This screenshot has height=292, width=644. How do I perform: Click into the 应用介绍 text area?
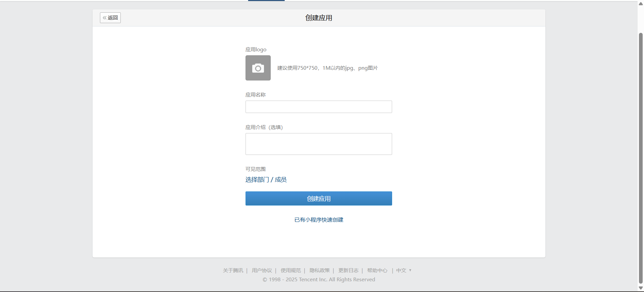319,144
